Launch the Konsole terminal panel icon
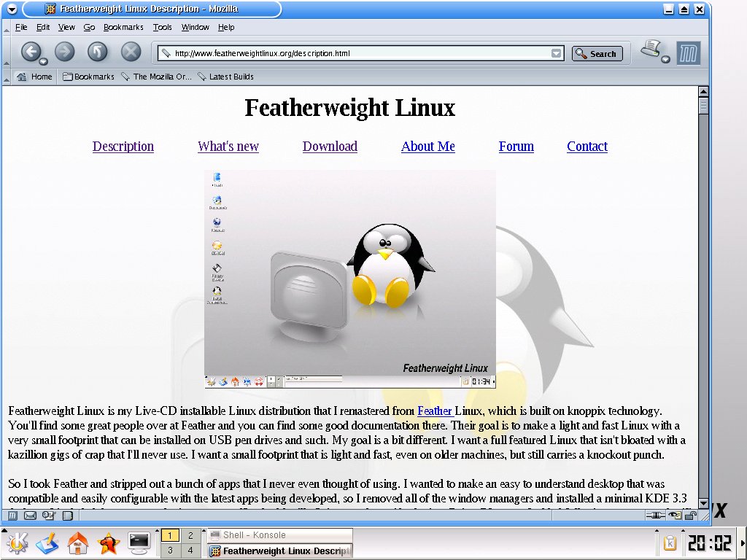 (139, 543)
